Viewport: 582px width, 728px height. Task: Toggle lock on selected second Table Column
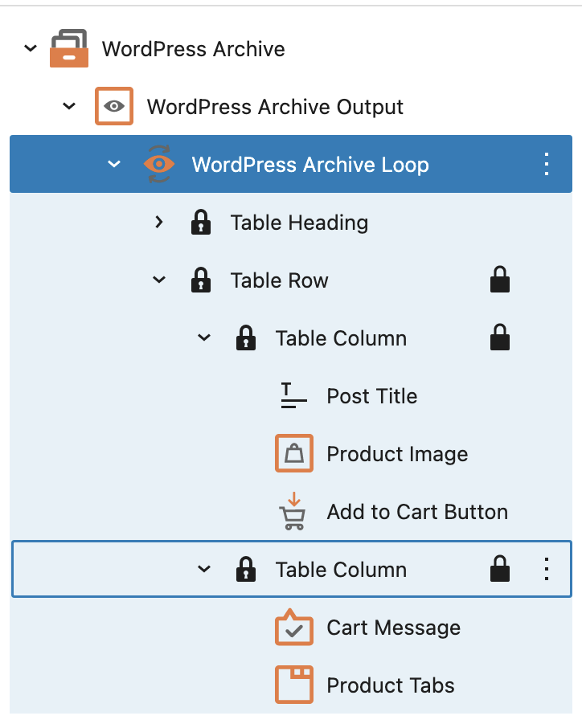[500, 569]
